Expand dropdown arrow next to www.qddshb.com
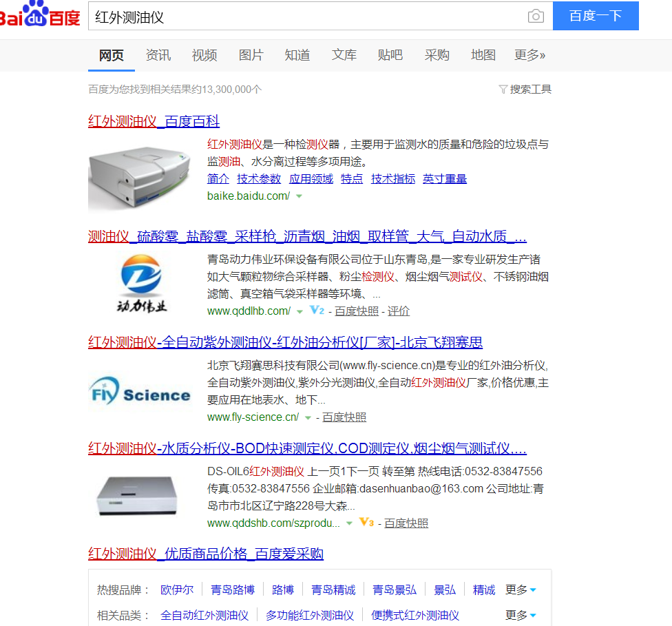This screenshot has height=626, width=672. click(x=349, y=523)
